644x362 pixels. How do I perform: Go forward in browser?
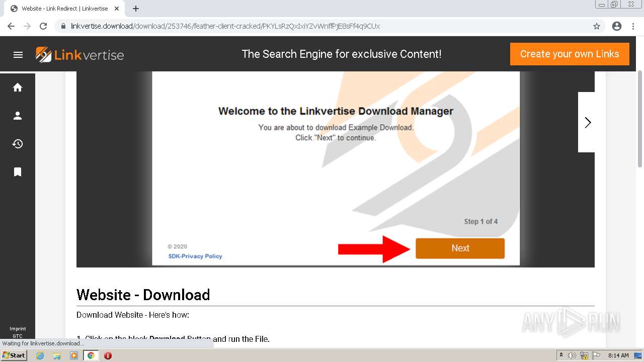point(27,26)
